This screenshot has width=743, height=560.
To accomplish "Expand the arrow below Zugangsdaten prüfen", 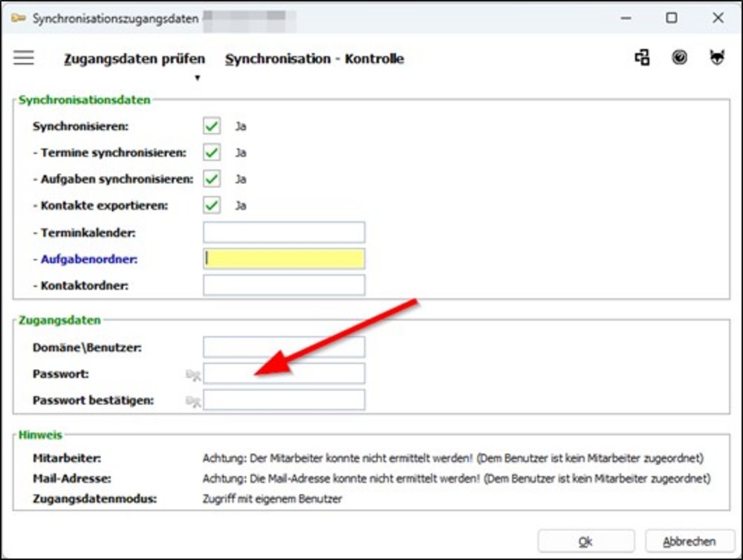I will [x=197, y=77].
